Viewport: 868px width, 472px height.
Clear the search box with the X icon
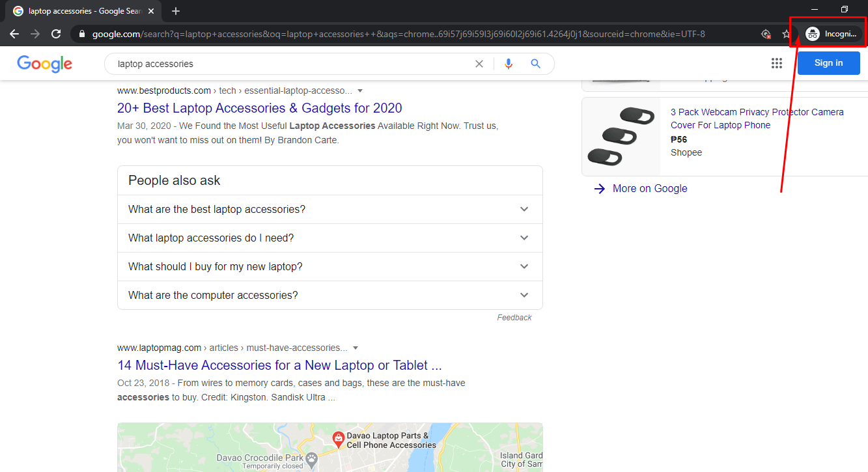coord(479,64)
